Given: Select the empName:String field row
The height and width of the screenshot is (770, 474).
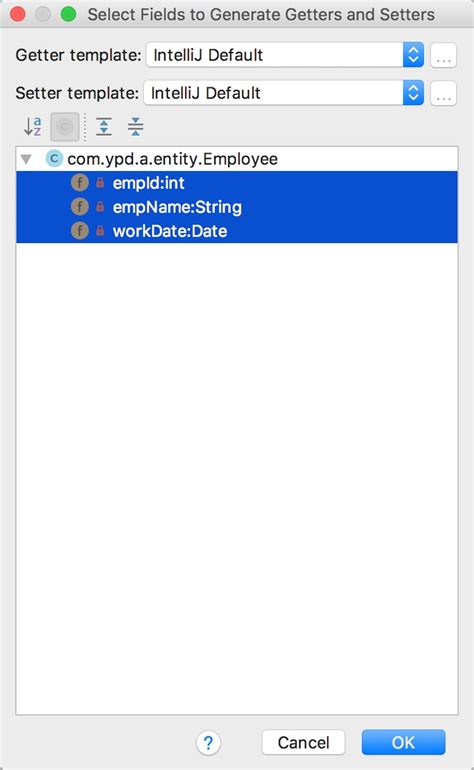Looking at the screenshot, I should click(x=237, y=207).
